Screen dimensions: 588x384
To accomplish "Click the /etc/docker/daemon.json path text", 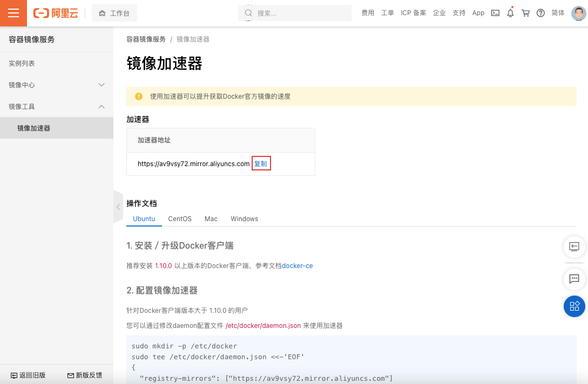I will point(263,326).
